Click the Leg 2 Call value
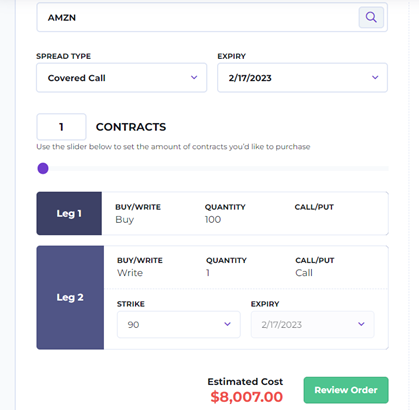This screenshot has height=410, width=419. (304, 273)
